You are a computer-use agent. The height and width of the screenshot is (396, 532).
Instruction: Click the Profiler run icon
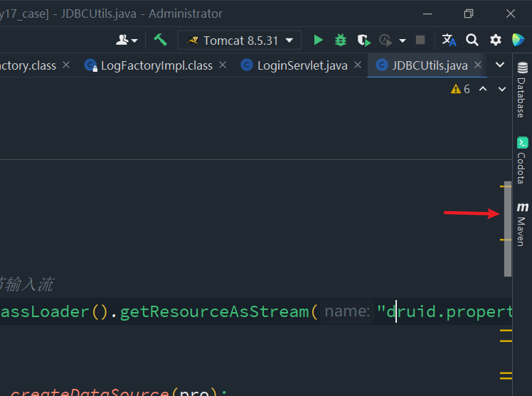click(x=385, y=41)
